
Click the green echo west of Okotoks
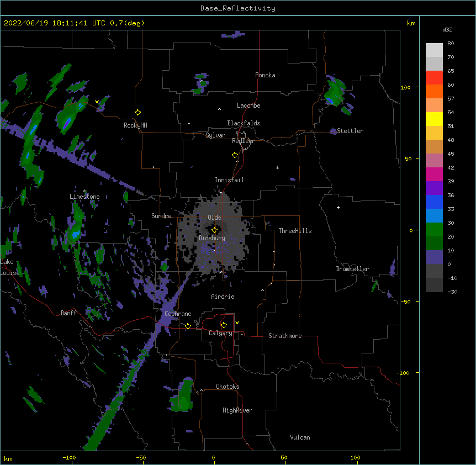tap(182, 395)
